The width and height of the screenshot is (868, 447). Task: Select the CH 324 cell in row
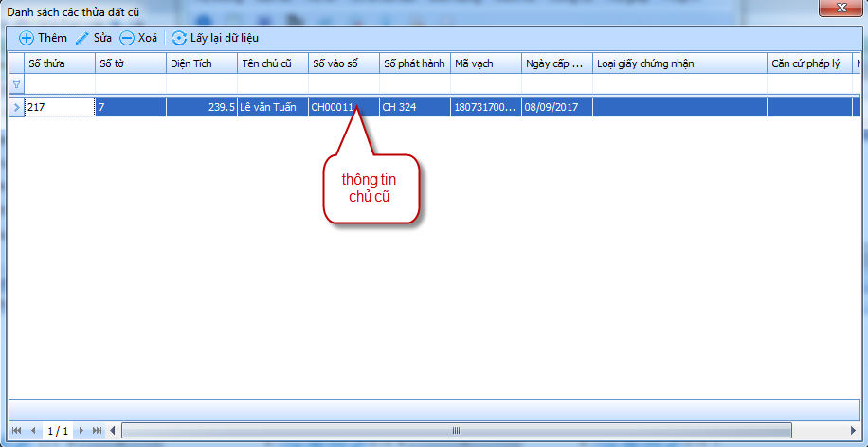point(414,107)
